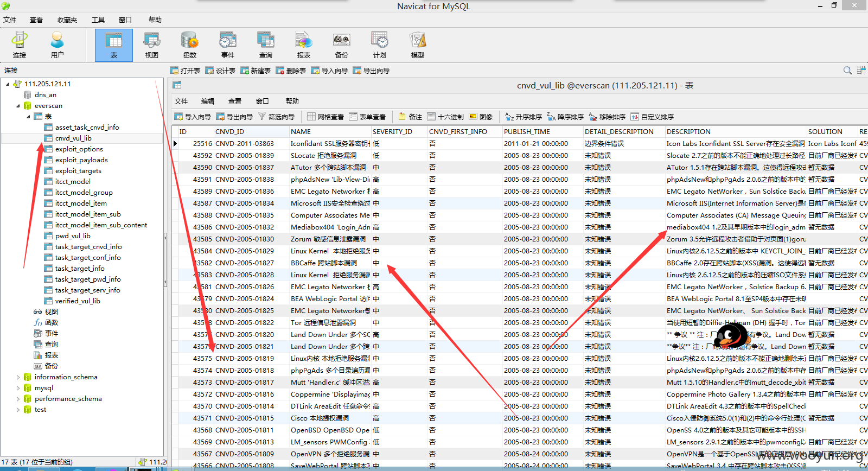Click the grid layout icon beside search
Image resolution: width=868 pixels, height=471 pixels.
click(861, 71)
